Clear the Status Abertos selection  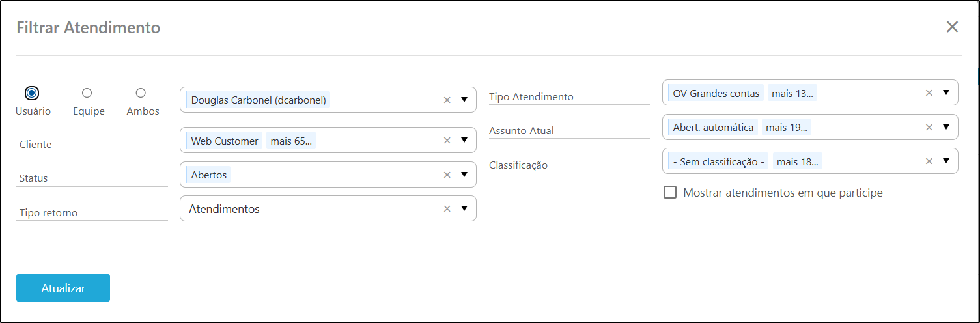[x=447, y=175]
